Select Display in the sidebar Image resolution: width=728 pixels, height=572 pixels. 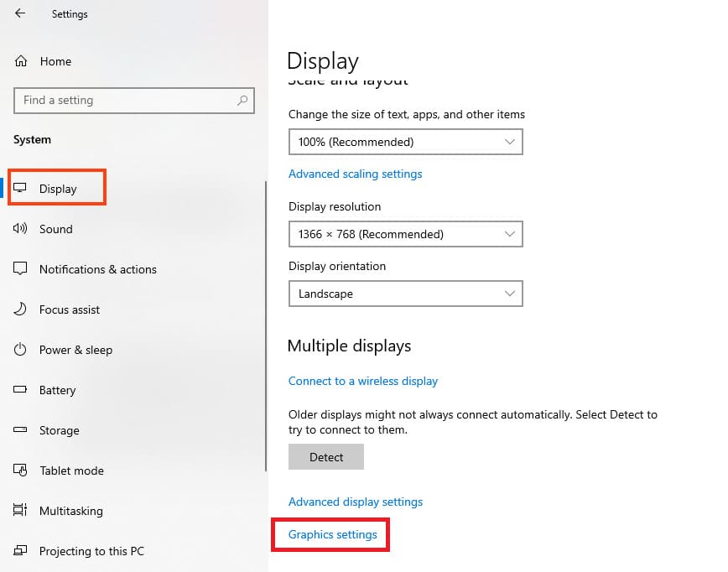point(58,189)
